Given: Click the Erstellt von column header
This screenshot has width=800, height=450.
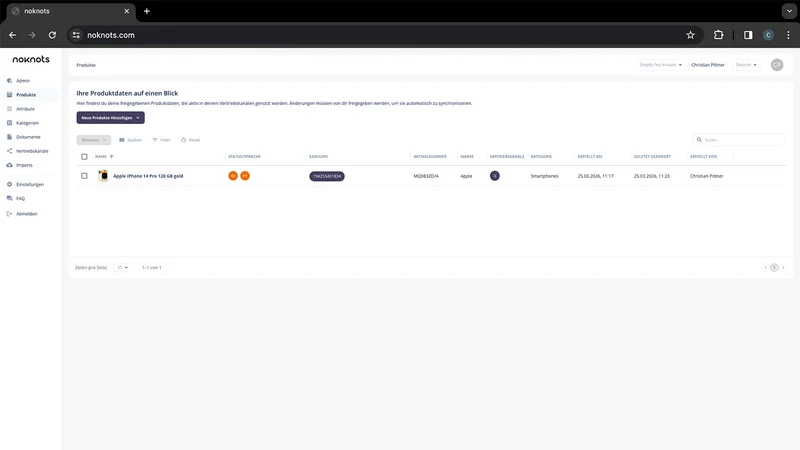Looking at the screenshot, I should point(704,157).
